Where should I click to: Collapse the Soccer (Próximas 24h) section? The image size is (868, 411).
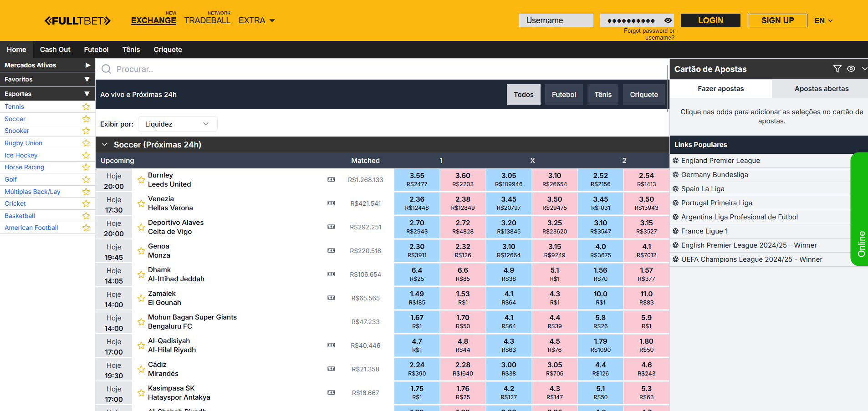(105, 145)
